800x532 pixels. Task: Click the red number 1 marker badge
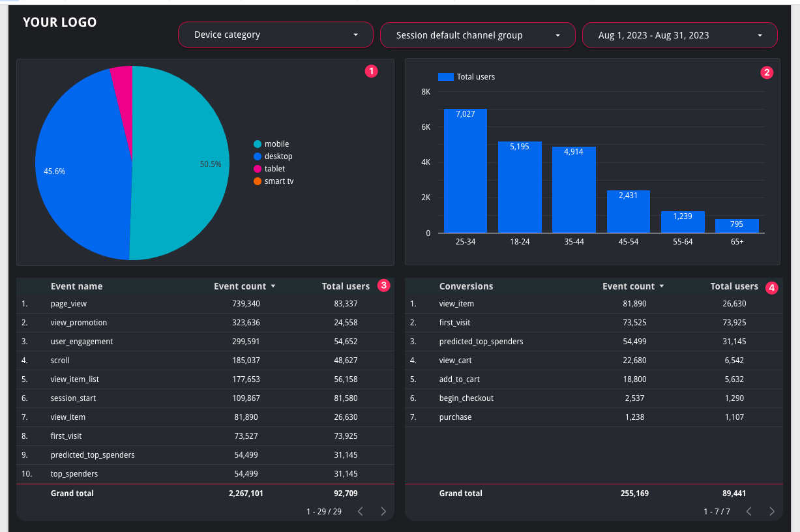(x=372, y=72)
